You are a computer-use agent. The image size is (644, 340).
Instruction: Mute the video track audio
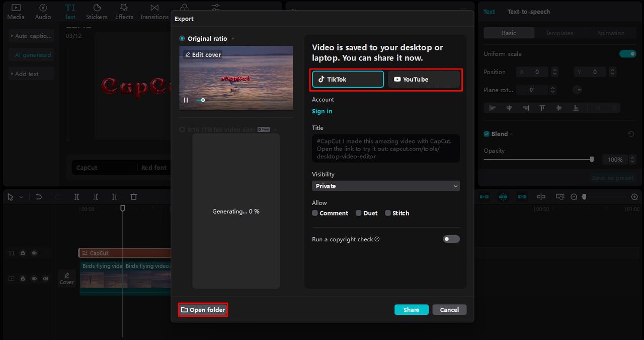45,279
